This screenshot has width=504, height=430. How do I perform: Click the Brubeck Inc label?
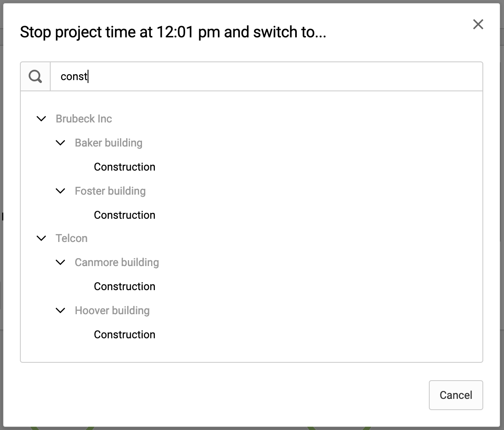point(84,119)
